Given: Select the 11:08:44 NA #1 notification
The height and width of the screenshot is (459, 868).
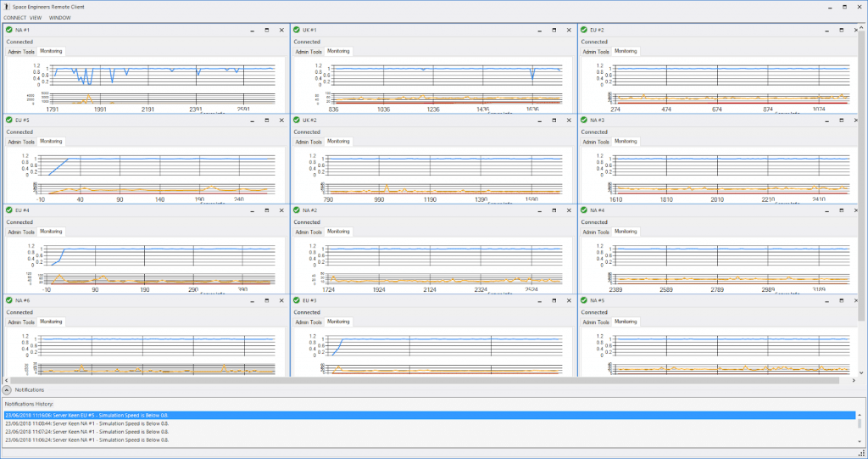Looking at the screenshot, I should pyautogui.click(x=430, y=423).
